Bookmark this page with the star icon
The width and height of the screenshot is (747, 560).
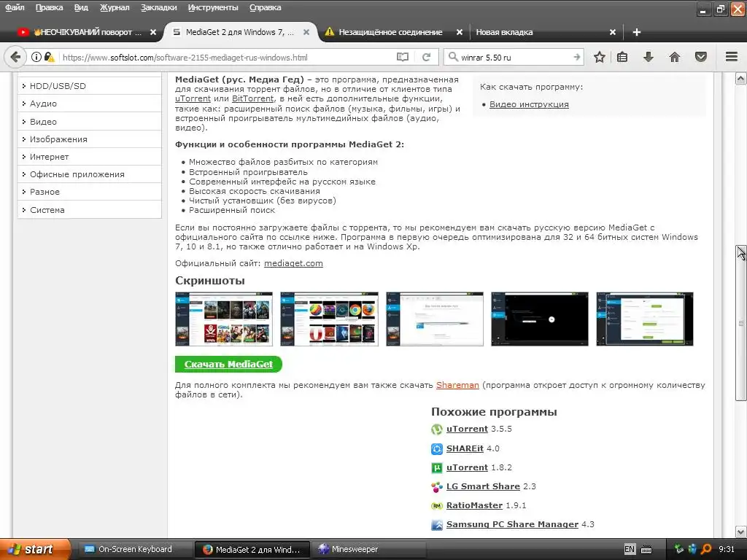click(x=600, y=57)
